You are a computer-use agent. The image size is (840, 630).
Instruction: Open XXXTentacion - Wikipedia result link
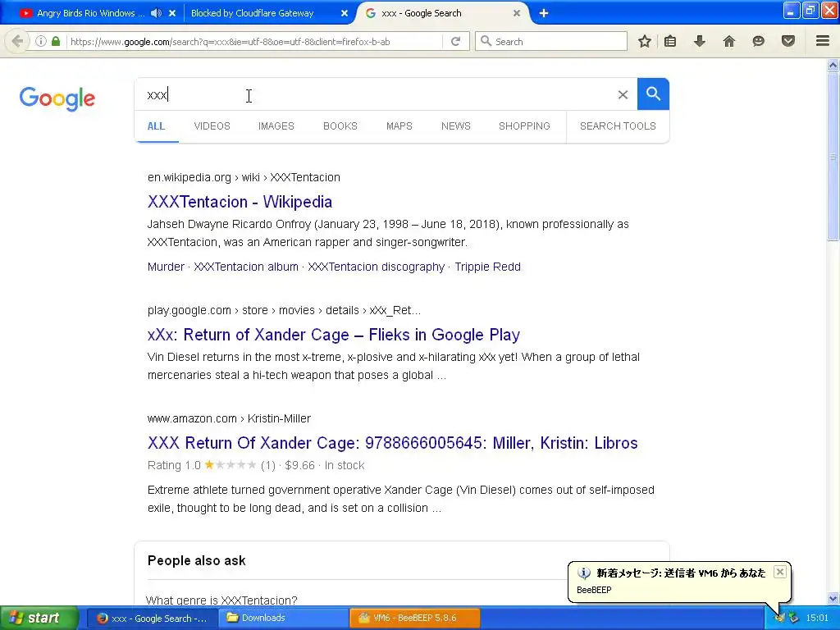pyautogui.click(x=240, y=202)
